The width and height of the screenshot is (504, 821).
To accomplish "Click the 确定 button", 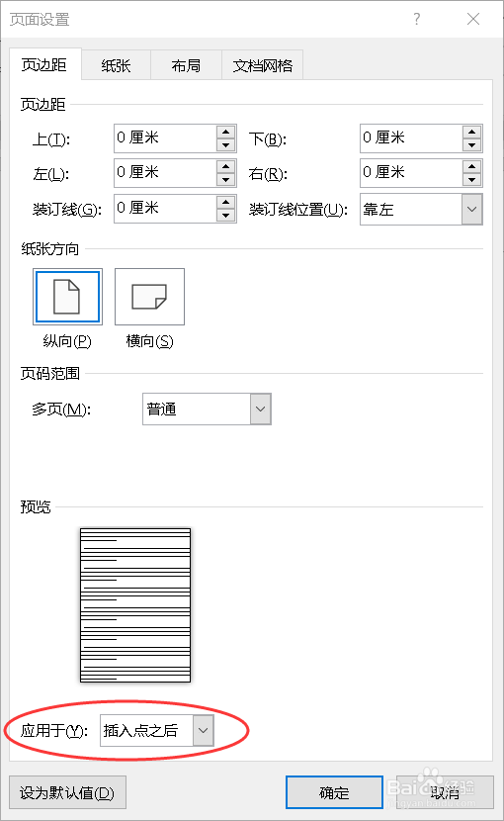I will pos(334,792).
